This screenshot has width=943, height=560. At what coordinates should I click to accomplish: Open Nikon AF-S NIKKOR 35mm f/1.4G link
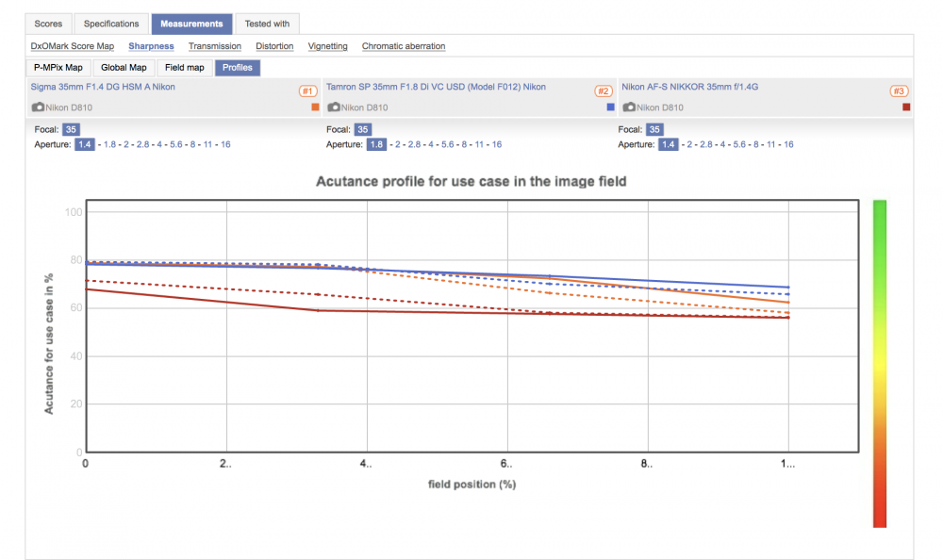[690, 87]
